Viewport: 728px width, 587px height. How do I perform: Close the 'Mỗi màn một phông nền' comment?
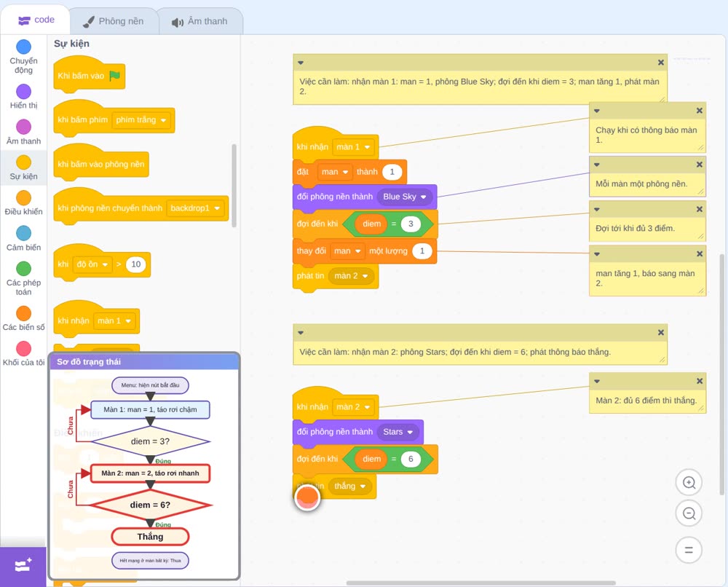point(699,165)
